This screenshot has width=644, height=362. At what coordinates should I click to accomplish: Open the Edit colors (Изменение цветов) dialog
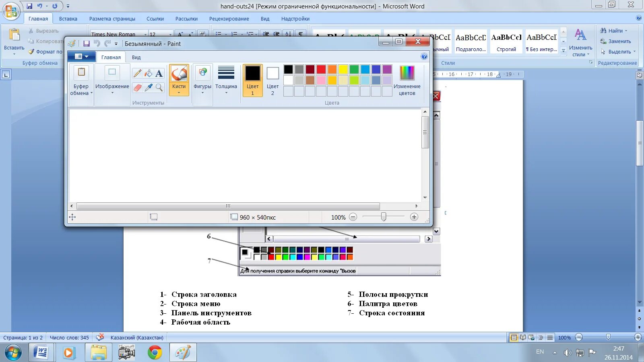point(407,81)
